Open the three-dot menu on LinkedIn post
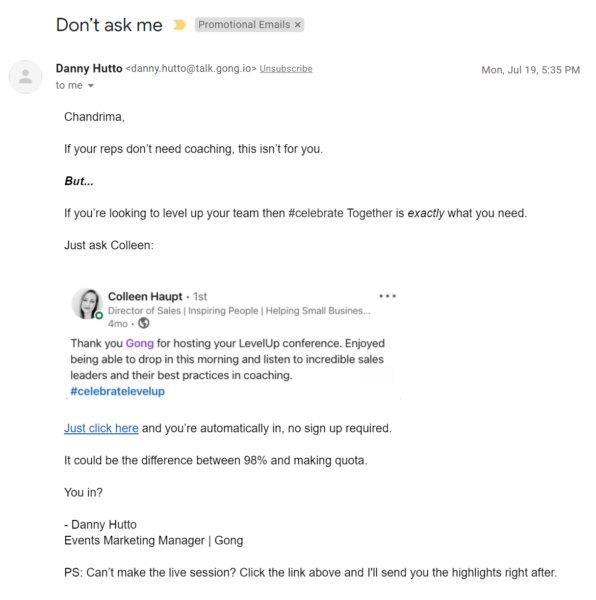 pos(388,296)
